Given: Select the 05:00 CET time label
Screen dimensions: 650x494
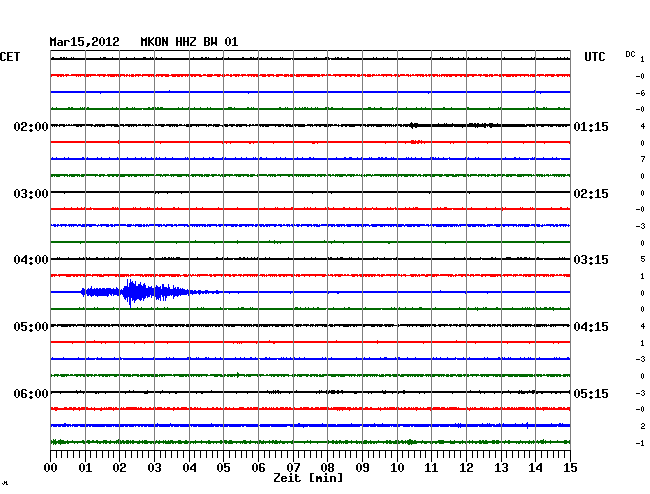Looking at the screenshot, I should click(x=31, y=327).
